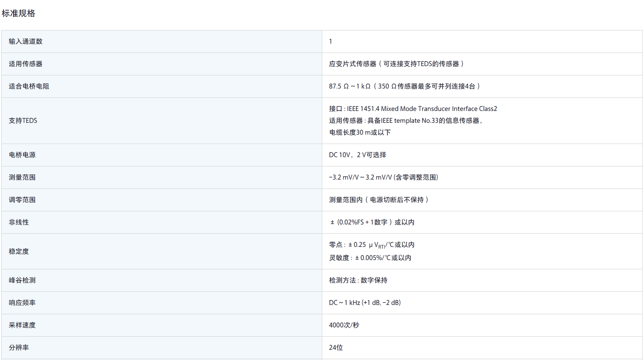Select the 电桥电源 row label
The width and height of the screenshot is (644, 360).
[x=22, y=155]
